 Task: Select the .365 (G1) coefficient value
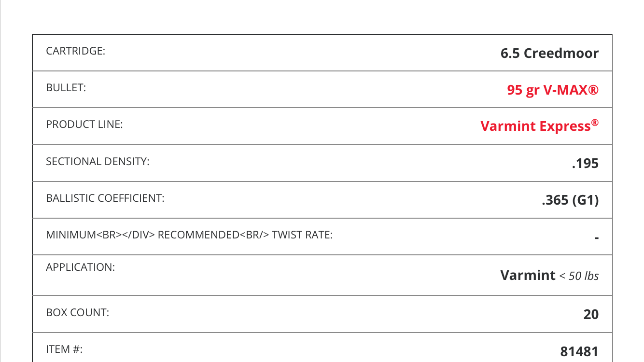pos(570,200)
